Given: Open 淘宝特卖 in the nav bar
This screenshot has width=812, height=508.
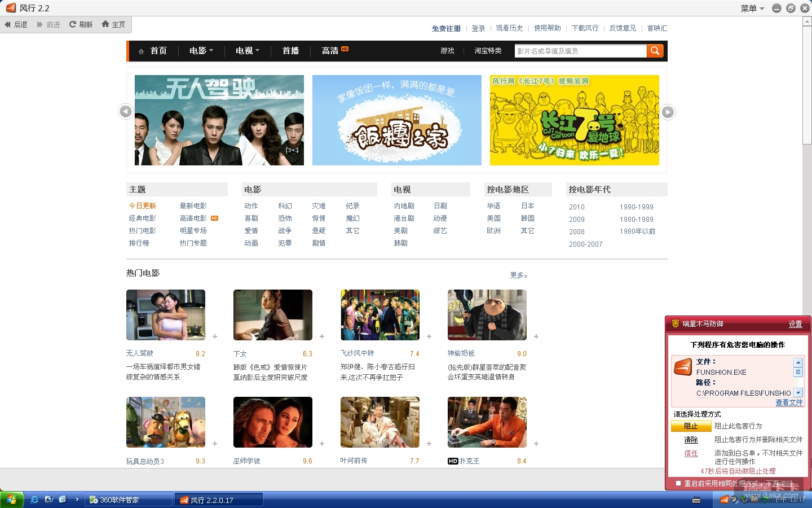Looking at the screenshot, I should point(488,51).
